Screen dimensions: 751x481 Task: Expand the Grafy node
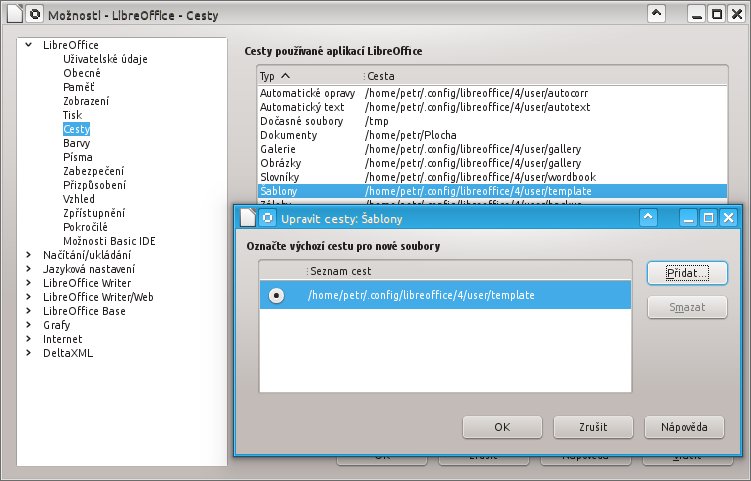pos(29,325)
